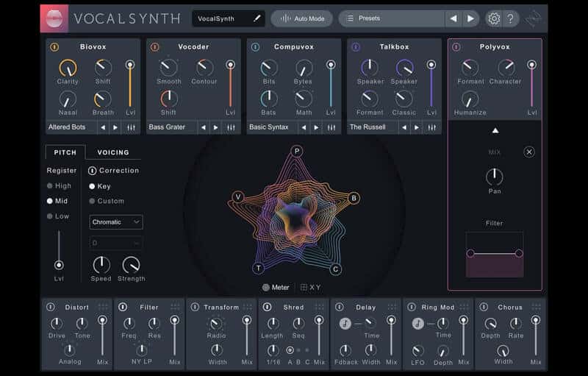Click the Auto Mode button

pos(301,18)
